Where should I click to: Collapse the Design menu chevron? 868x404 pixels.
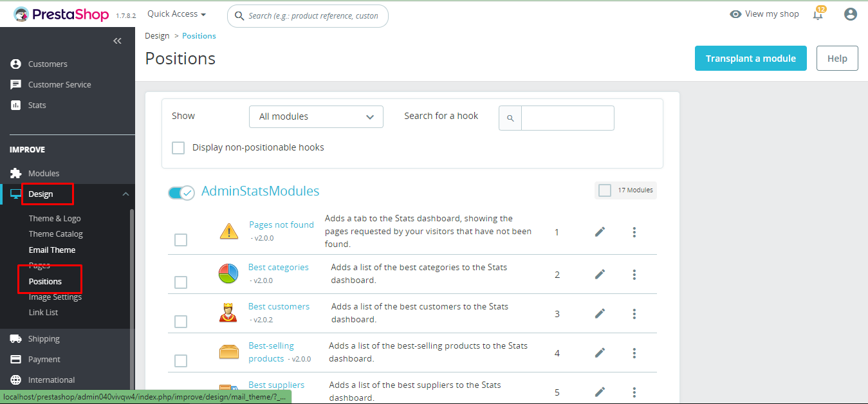pos(126,194)
